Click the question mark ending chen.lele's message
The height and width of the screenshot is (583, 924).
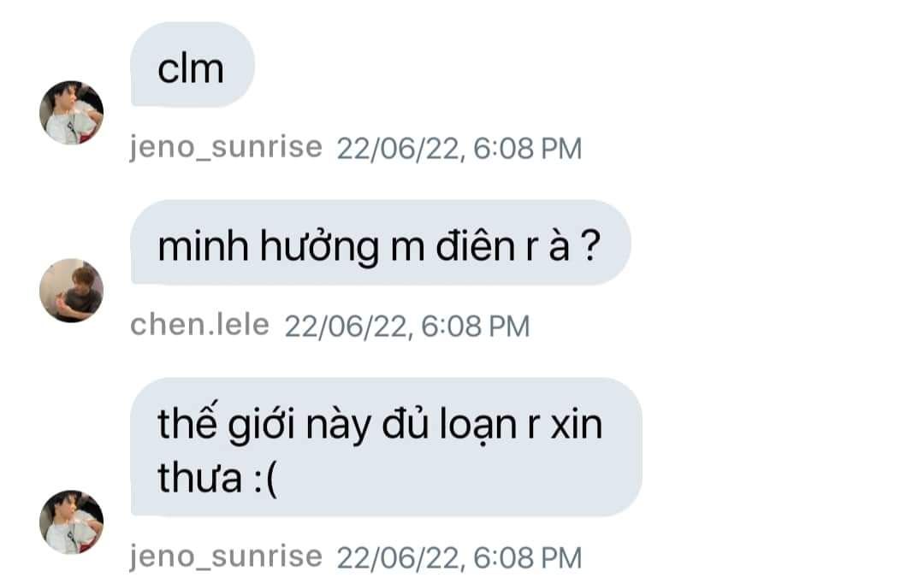[589, 245]
